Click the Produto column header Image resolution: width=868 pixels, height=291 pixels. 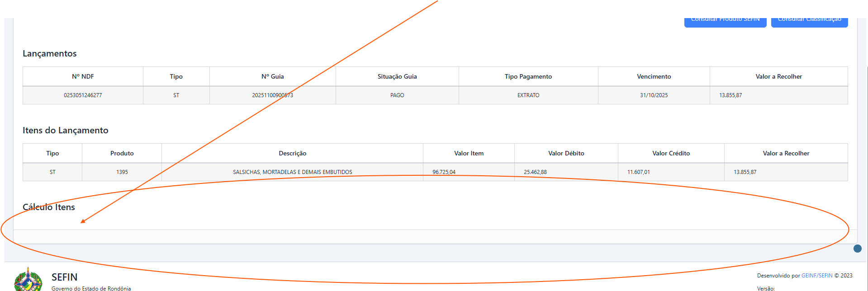[122, 153]
